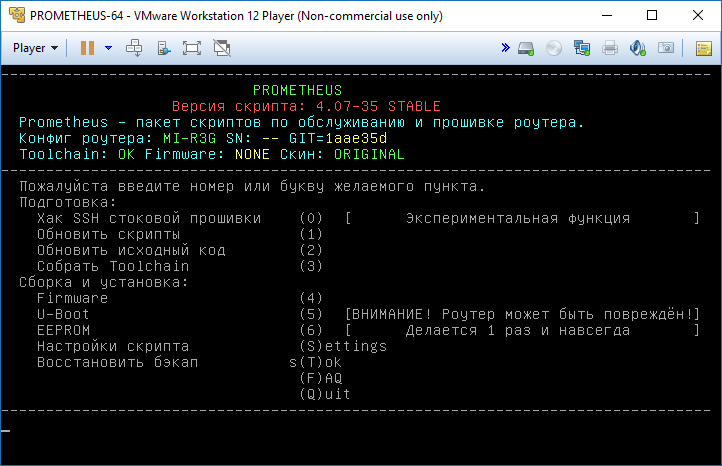Click menu row 'Хак SSH стоковой прошивки'
This screenshot has width=722, height=466.
click(x=180, y=218)
